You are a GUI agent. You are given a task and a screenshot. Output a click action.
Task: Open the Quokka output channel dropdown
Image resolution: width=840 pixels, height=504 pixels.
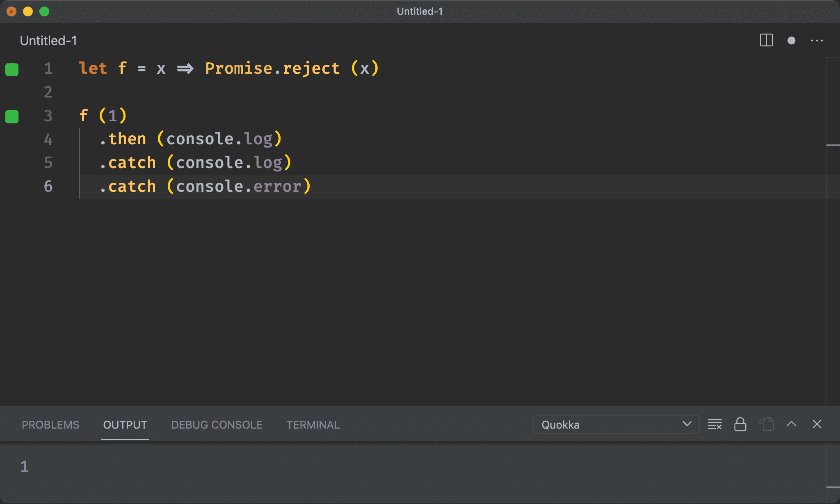pyautogui.click(x=615, y=424)
